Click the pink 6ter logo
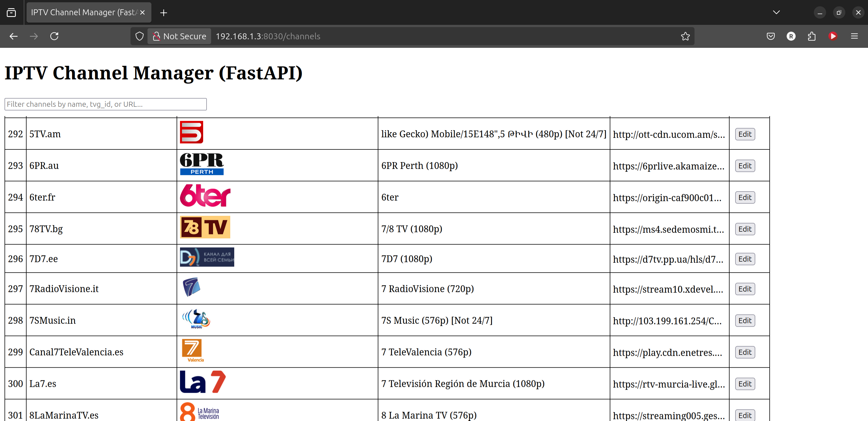Viewport: 868px width, 421px height. pyautogui.click(x=205, y=196)
